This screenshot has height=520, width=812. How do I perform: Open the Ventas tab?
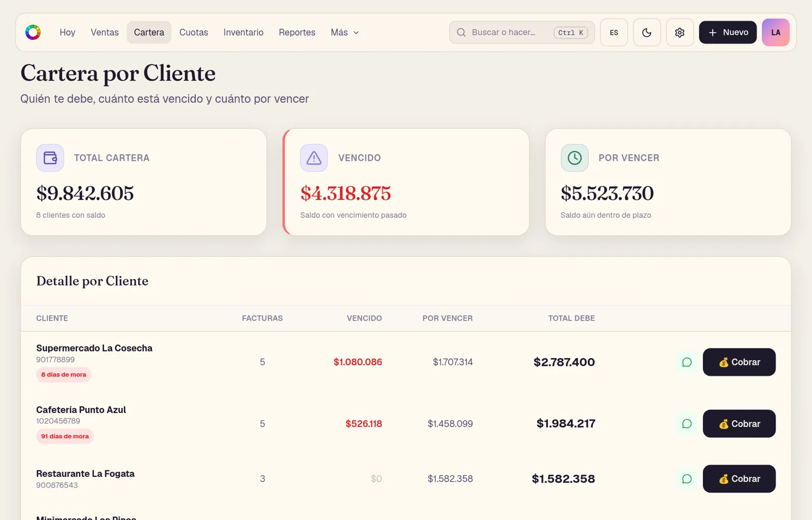click(105, 32)
